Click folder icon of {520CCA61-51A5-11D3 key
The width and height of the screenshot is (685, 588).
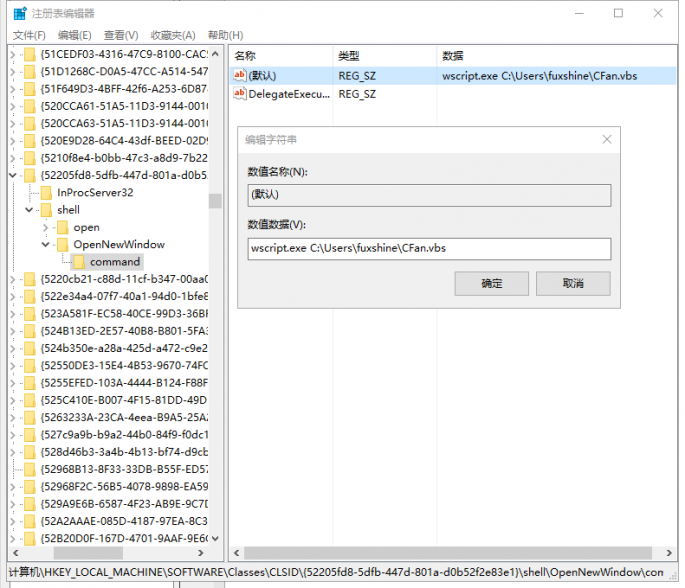coord(29,106)
